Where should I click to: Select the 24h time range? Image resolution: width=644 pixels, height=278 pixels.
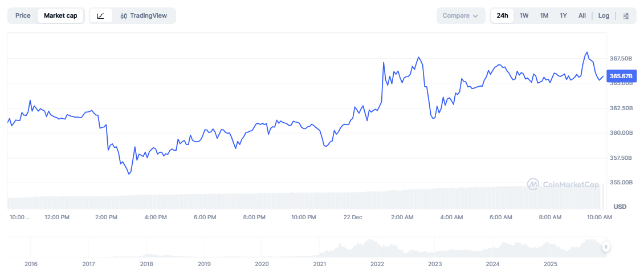point(502,16)
